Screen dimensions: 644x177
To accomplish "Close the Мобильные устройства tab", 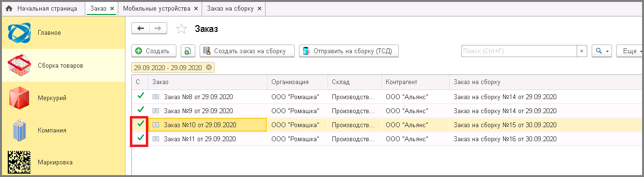I will [195, 9].
